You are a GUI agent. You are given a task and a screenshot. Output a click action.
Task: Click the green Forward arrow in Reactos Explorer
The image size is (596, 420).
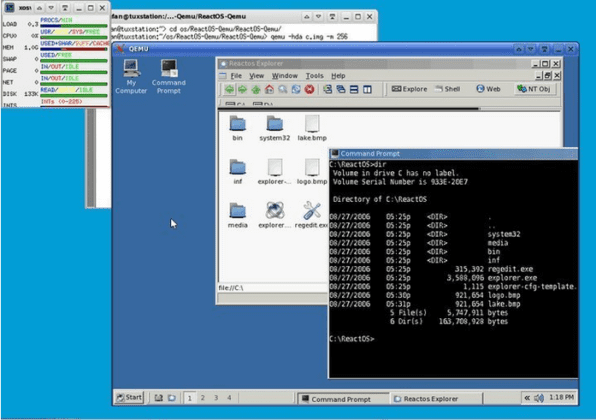[243, 89]
